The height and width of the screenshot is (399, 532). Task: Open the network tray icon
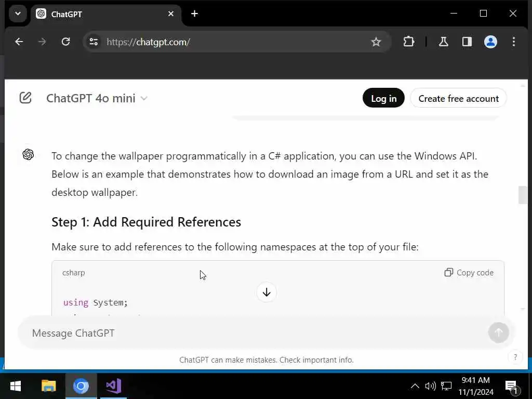(446, 386)
